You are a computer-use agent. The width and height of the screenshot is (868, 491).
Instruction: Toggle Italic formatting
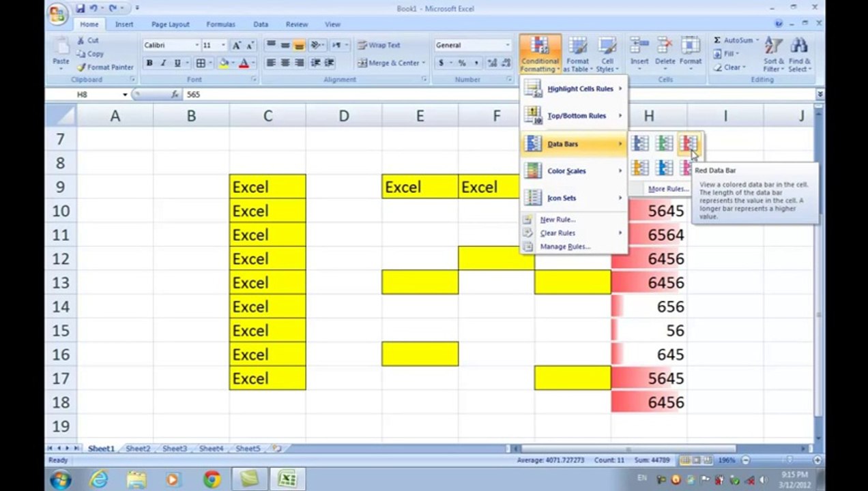coord(163,63)
